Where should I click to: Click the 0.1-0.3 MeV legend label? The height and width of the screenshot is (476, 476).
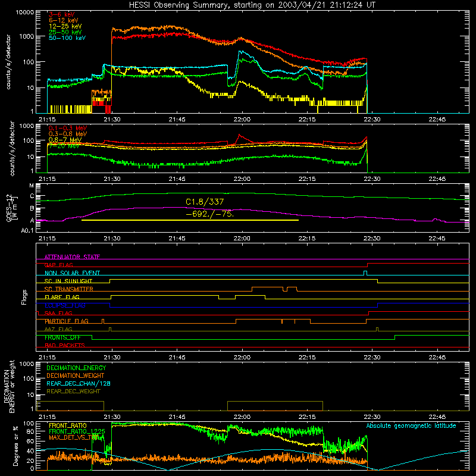[68, 128]
